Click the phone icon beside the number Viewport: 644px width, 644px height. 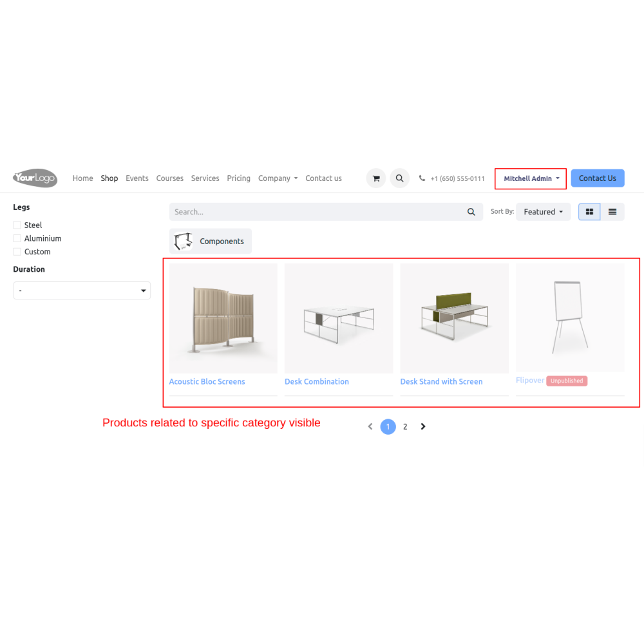coord(422,178)
